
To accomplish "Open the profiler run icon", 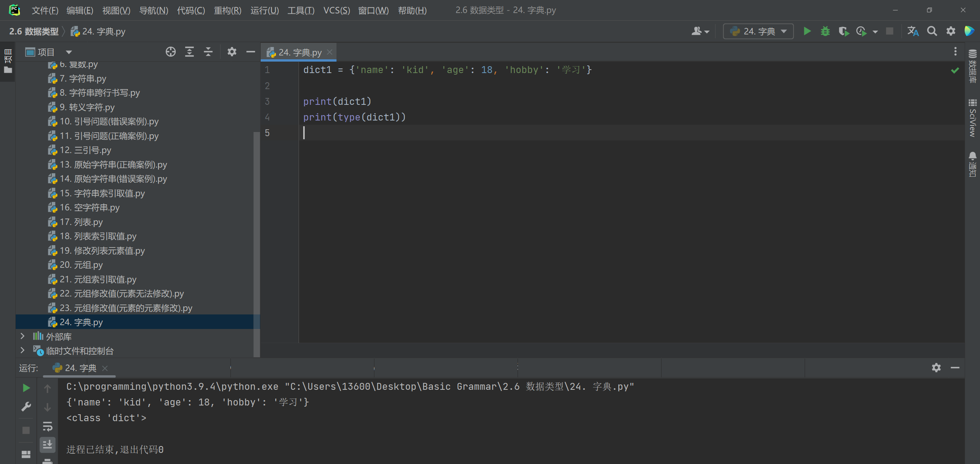I will 861,31.
